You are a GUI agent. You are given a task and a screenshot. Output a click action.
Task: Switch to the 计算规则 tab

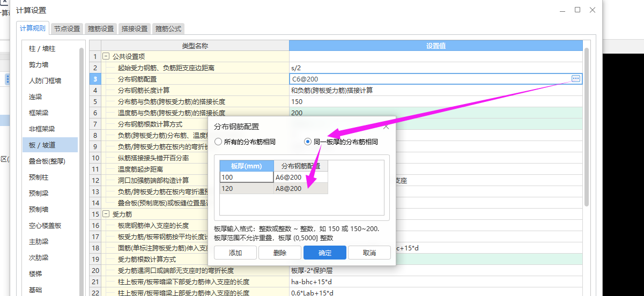(x=33, y=28)
